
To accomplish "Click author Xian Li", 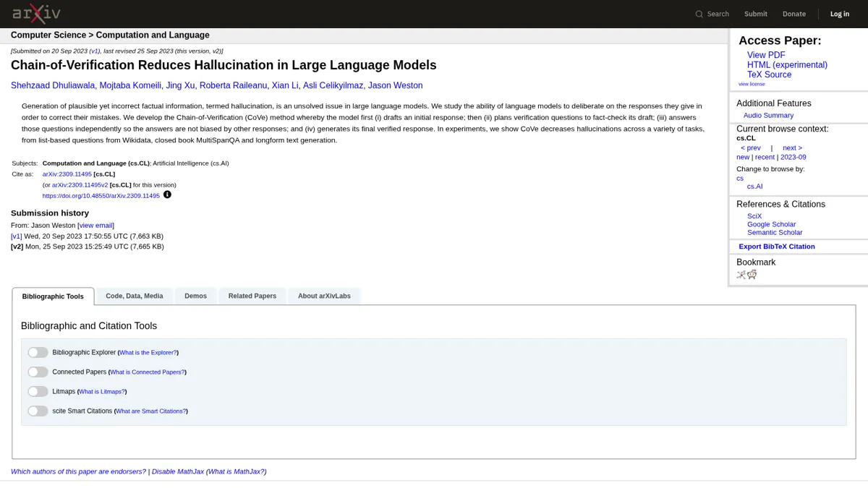I will click(x=285, y=85).
